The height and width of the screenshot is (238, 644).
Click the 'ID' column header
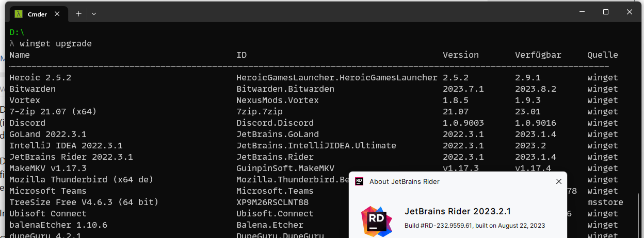pyautogui.click(x=242, y=55)
